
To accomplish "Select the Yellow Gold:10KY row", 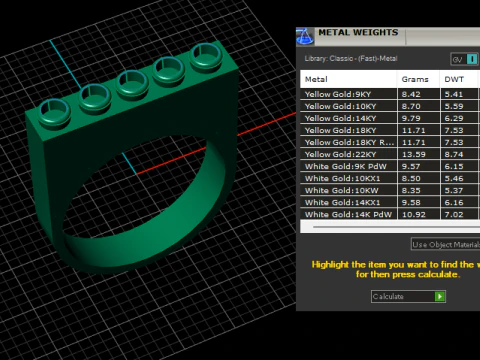I will (390, 106).
